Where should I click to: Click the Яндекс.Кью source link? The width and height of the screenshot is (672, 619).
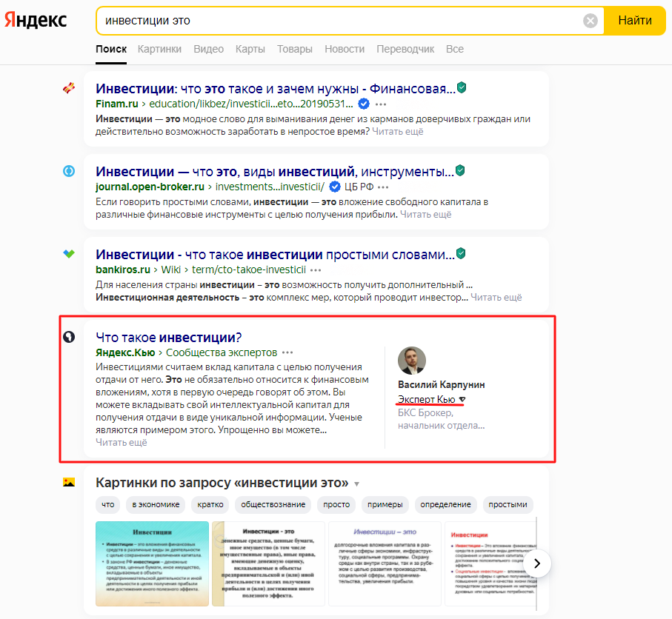(x=125, y=352)
